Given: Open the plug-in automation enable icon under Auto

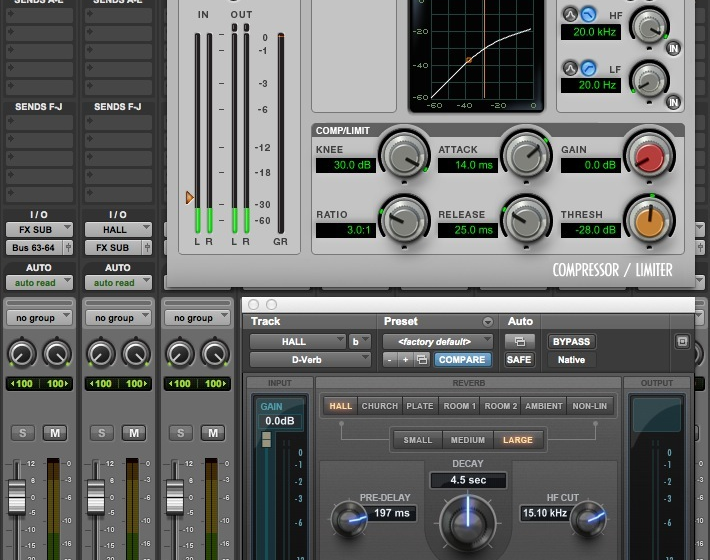Looking at the screenshot, I should pyautogui.click(x=519, y=341).
